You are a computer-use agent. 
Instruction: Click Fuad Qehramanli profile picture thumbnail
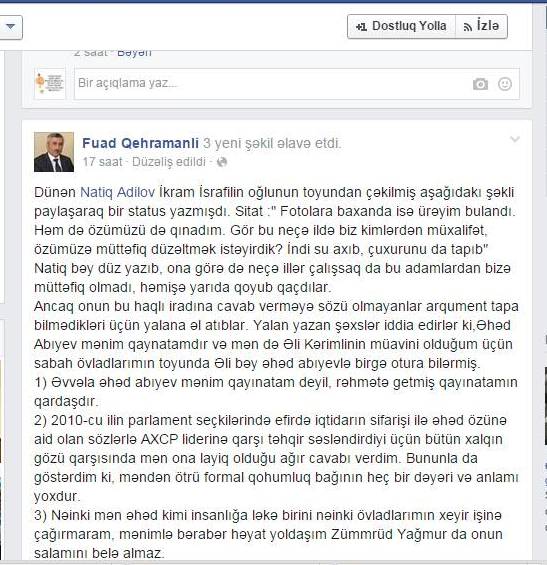tap(54, 152)
